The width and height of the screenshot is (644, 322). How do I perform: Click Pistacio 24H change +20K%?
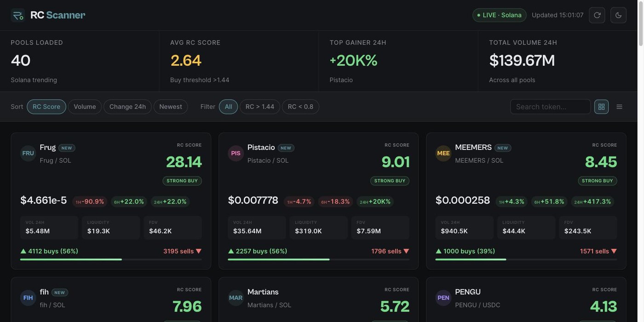(x=375, y=201)
